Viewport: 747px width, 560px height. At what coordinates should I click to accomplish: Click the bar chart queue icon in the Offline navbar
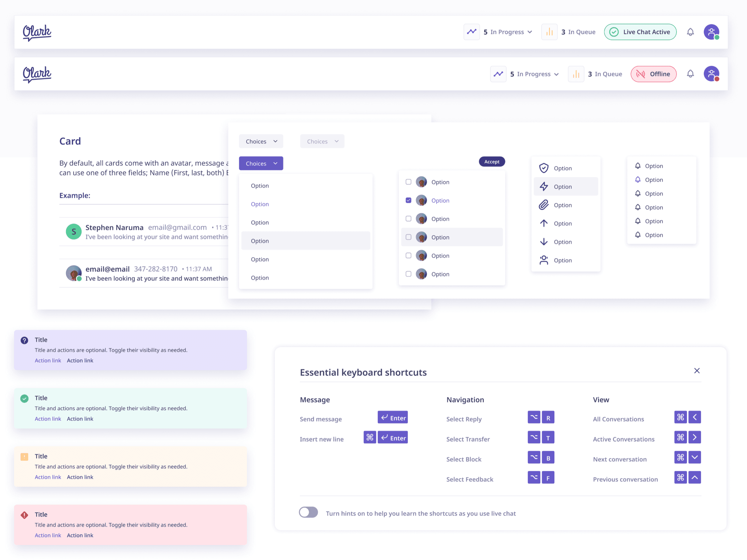576,74
